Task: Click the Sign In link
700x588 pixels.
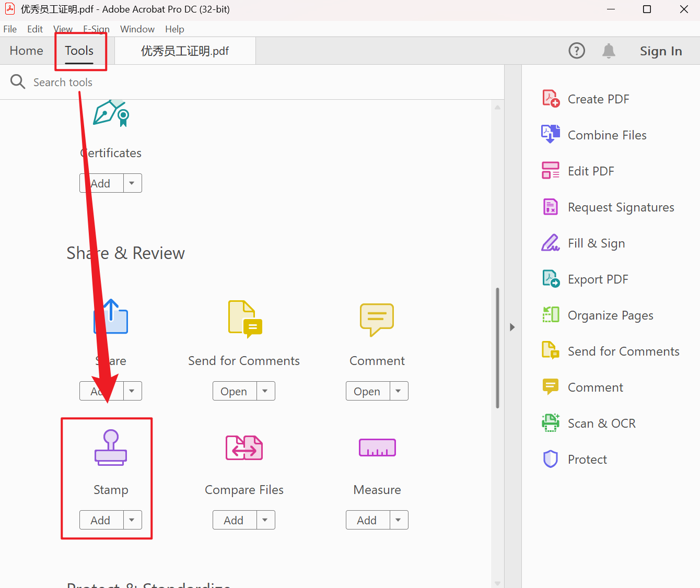Action: (x=661, y=51)
